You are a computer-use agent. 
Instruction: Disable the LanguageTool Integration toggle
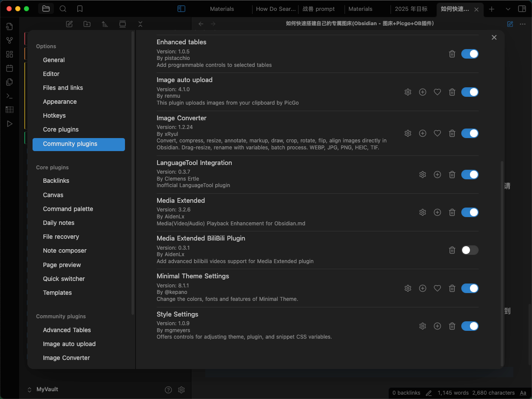click(x=470, y=175)
